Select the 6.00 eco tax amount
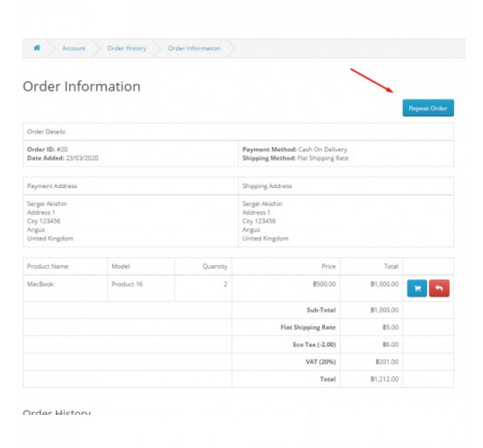The height and width of the screenshot is (448, 483). point(391,345)
